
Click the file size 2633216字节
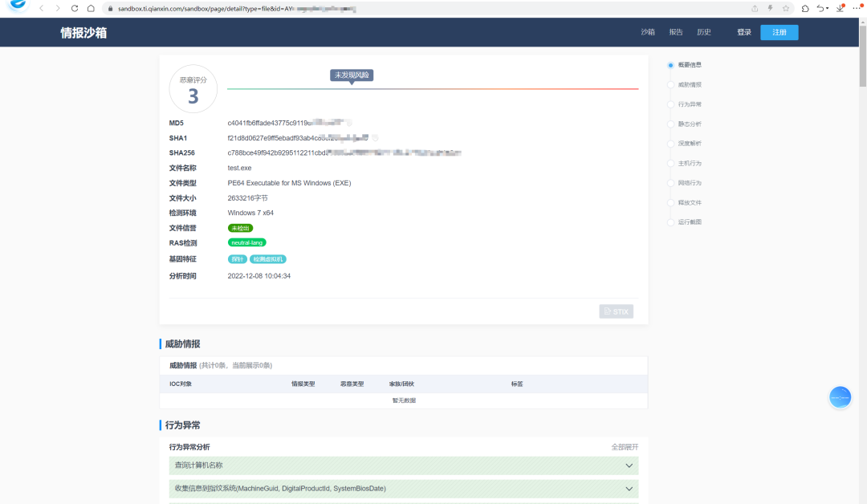click(248, 198)
